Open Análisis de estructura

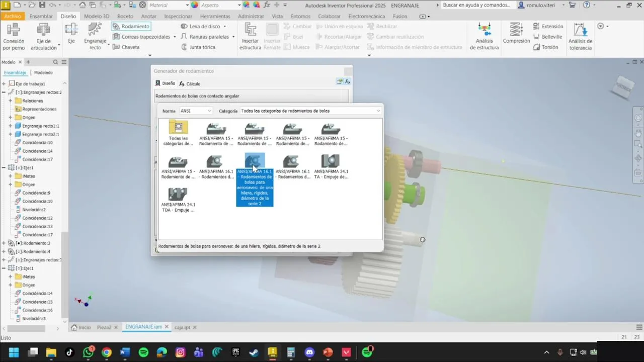click(484, 37)
